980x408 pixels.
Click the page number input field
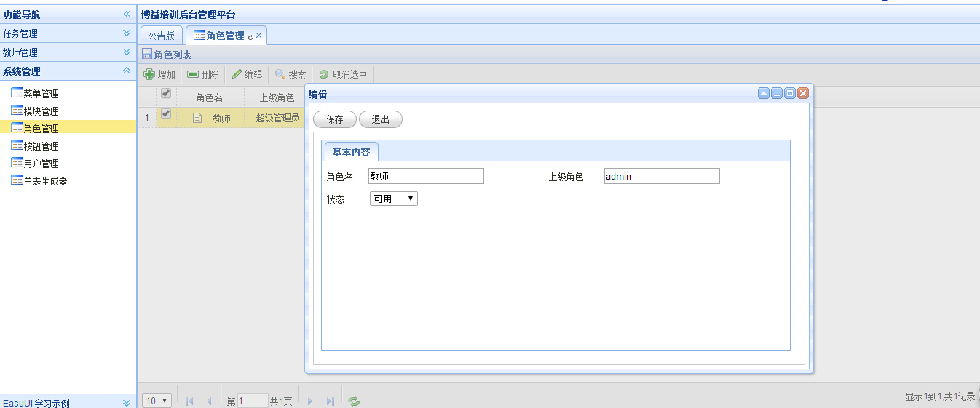point(253,401)
